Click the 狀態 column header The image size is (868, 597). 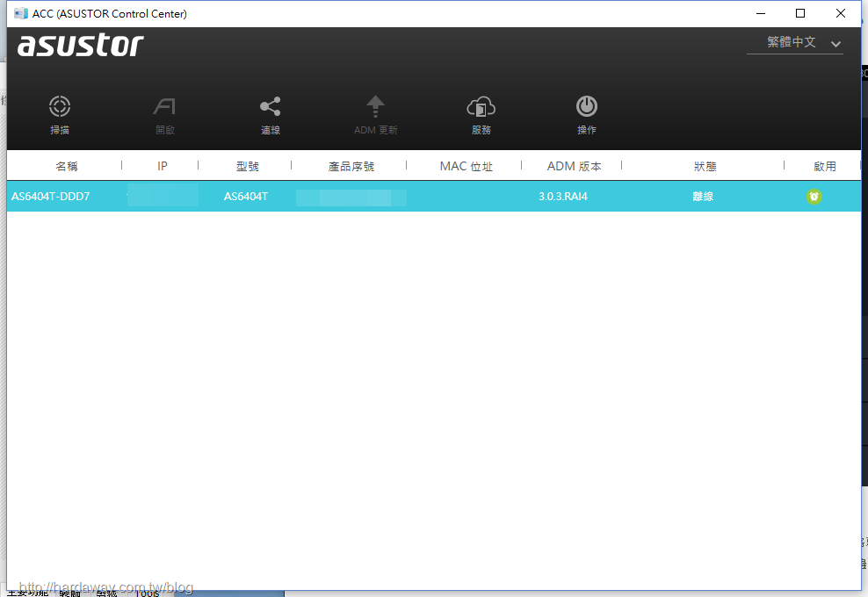(705, 166)
